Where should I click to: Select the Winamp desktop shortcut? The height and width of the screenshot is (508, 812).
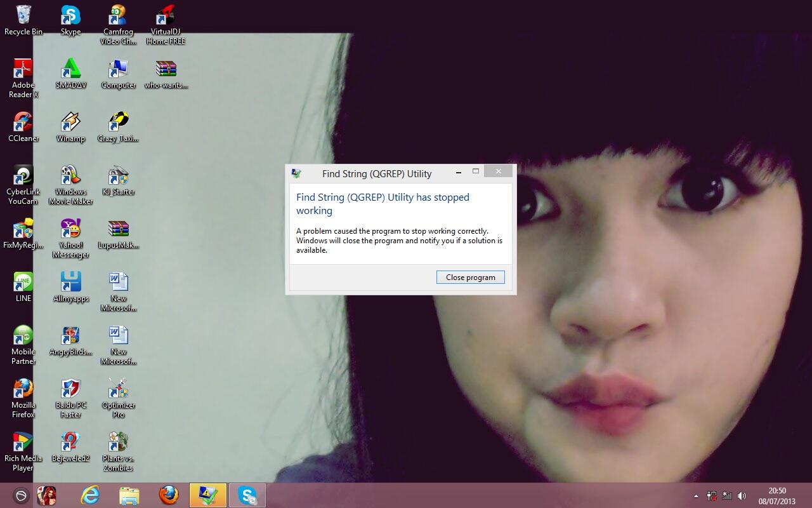70,126
